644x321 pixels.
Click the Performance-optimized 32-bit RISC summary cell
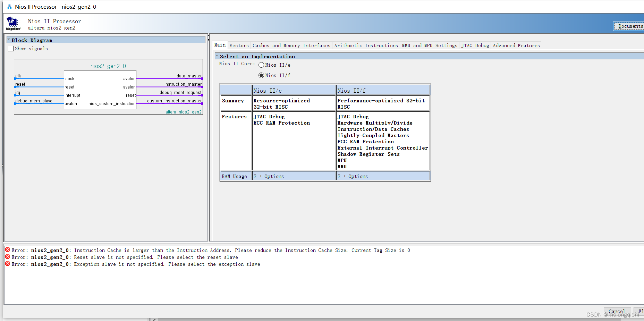point(383,103)
